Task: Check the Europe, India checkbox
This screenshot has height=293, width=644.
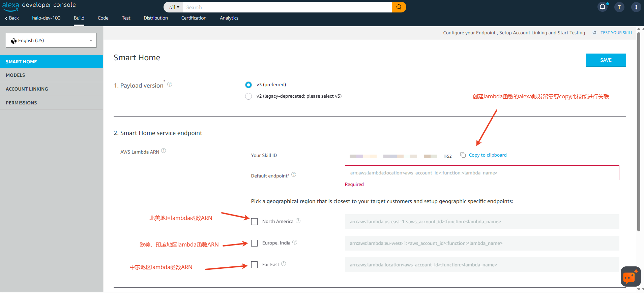Action: click(255, 243)
